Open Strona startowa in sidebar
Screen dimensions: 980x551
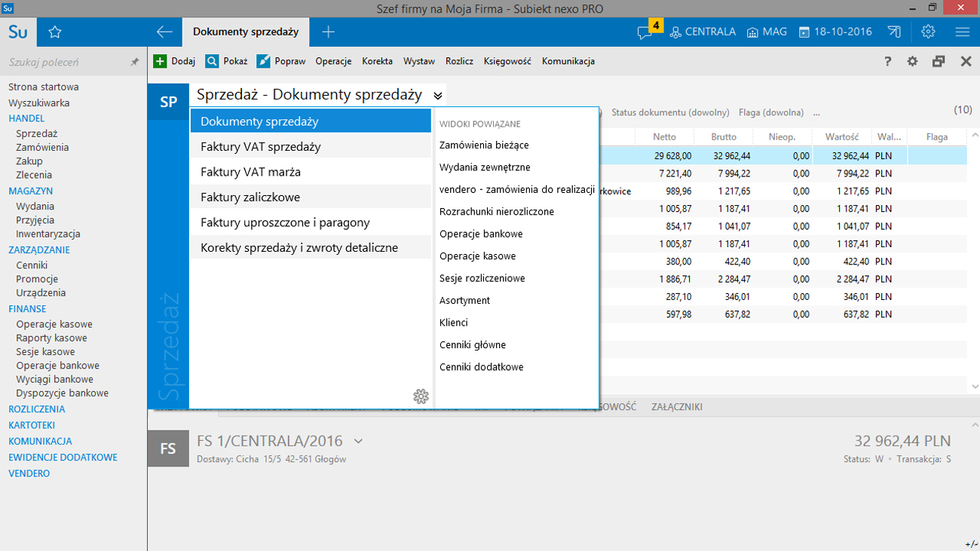tap(44, 87)
